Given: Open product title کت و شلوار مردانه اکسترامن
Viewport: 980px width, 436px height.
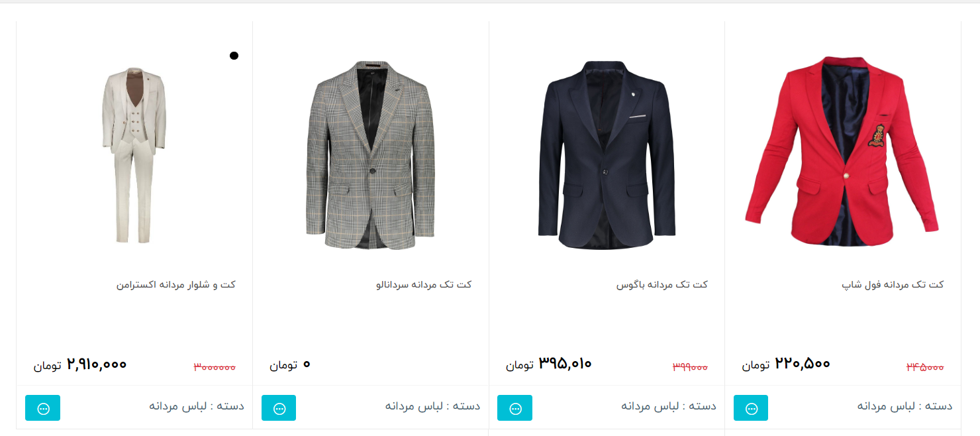Looking at the screenshot, I should pyautogui.click(x=176, y=284).
